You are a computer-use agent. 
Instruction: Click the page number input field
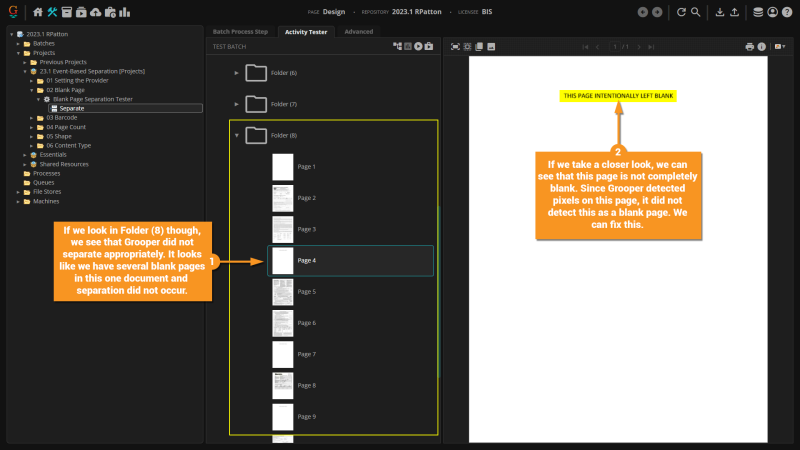pyautogui.click(x=615, y=47)
